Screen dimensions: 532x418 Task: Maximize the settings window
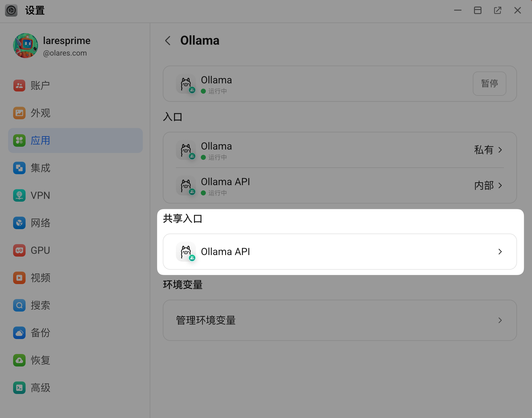(x=478, y=10)
